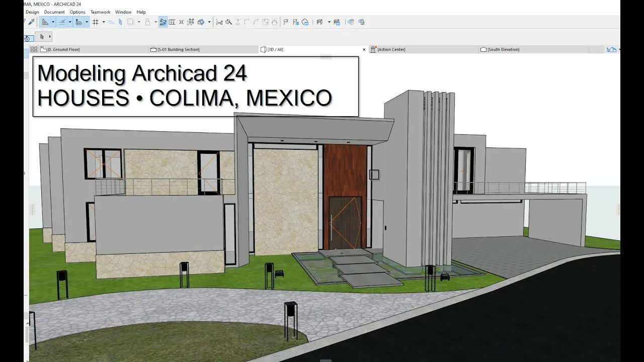Click the teamwork receive changes icon

coord(362,22)
